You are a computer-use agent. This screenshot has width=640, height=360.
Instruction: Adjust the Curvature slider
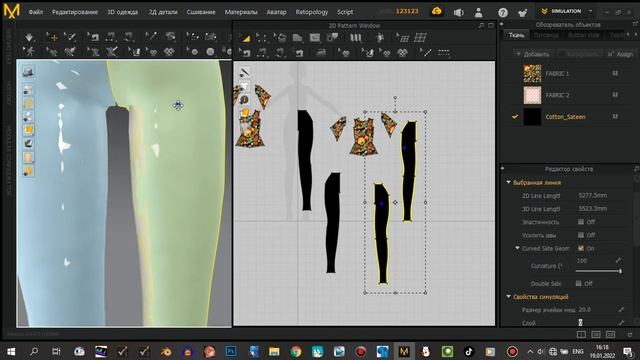pos(598,271)
